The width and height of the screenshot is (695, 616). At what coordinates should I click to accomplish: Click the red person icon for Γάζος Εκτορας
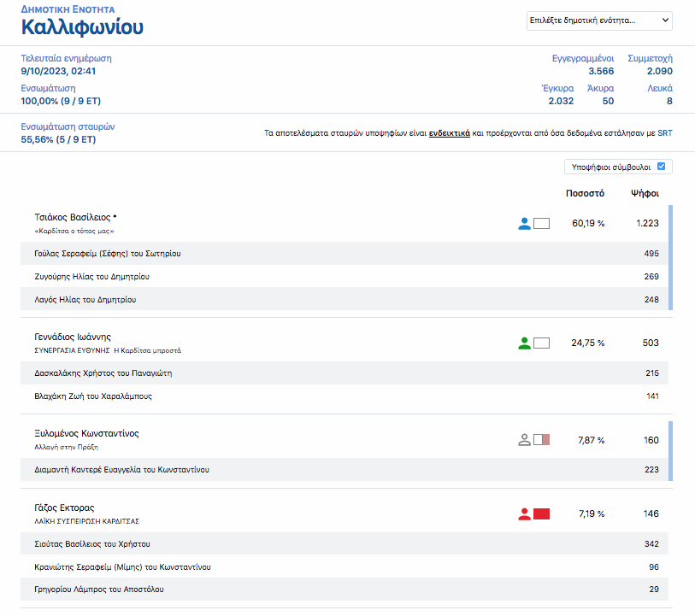point(524,514)
